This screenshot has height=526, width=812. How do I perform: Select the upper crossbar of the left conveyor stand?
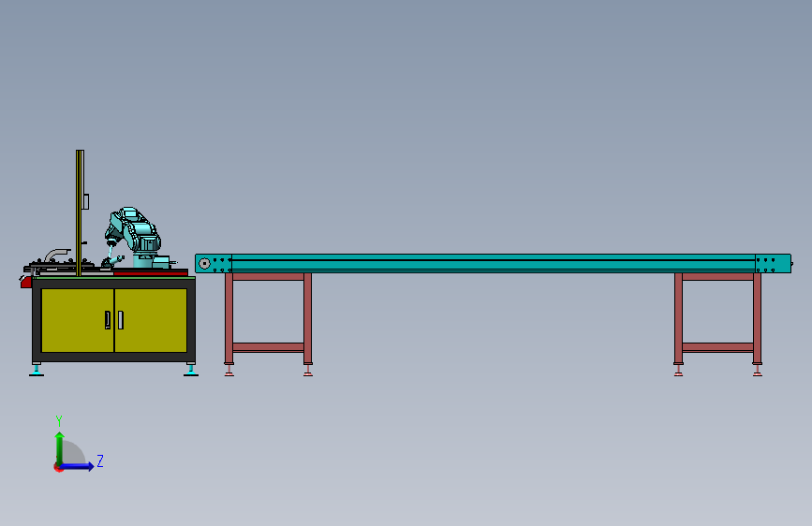[x=268, y=277]
